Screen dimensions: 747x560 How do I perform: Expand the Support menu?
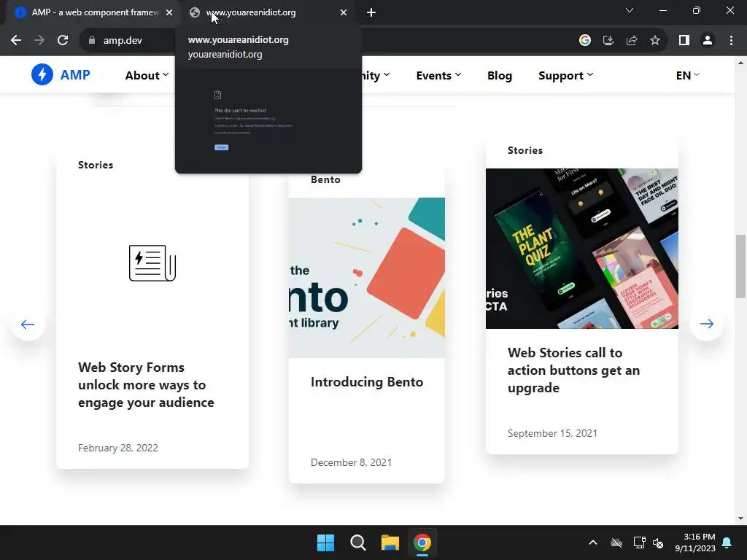tap(565, 75)
